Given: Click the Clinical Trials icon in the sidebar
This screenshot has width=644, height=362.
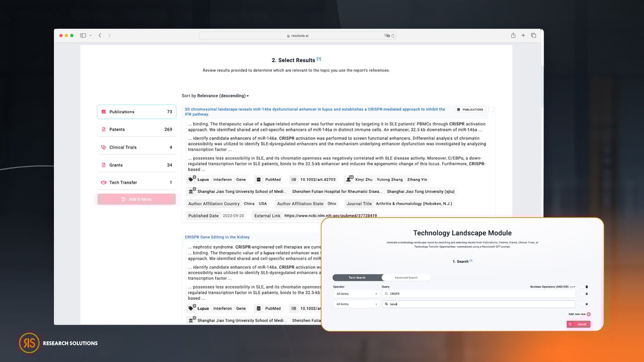Looking at the screenshot, I should tap(103, 146).
